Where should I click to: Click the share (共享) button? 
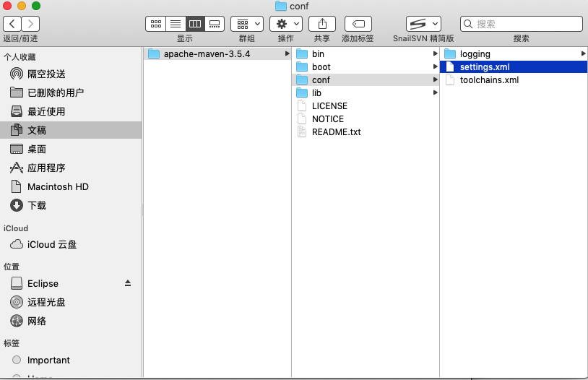click(322, 24)
